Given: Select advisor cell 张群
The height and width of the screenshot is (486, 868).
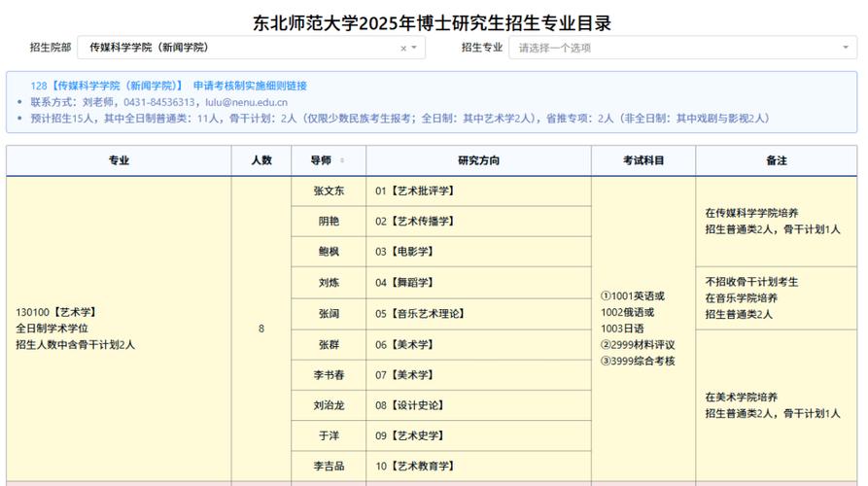Looking at the screenshot, I should click(x=329, y=345).
